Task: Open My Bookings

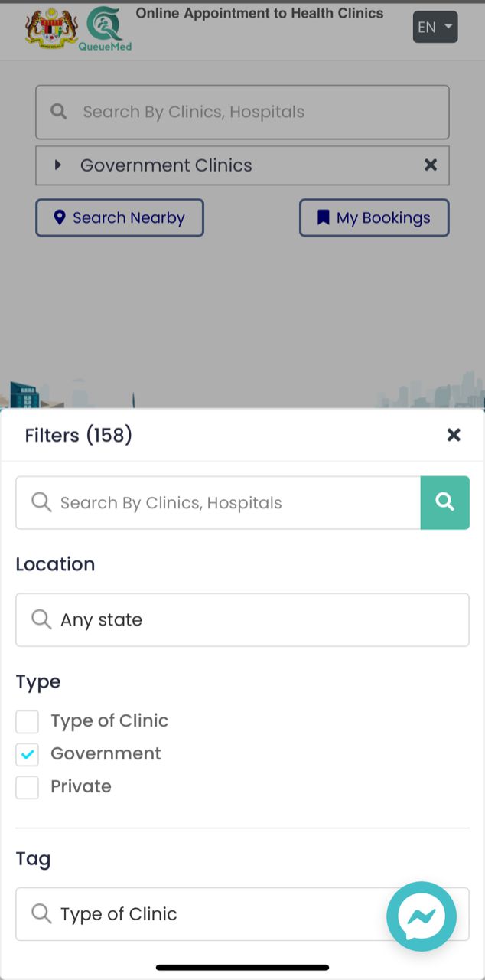Action: [x=374, y=217]
